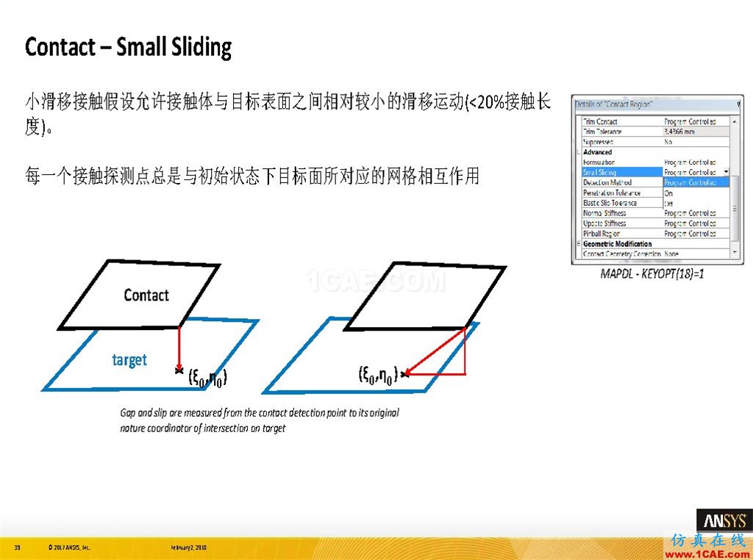Click the Update Stiffness label

click(604, 223)
